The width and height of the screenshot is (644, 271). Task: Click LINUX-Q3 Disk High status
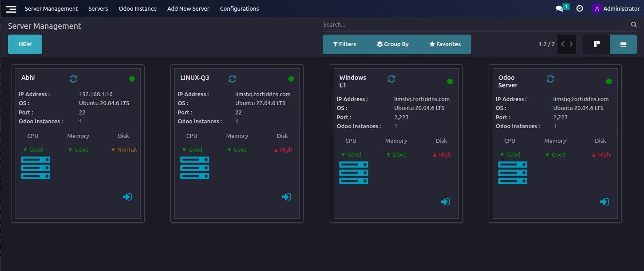(x=283, y=150)
